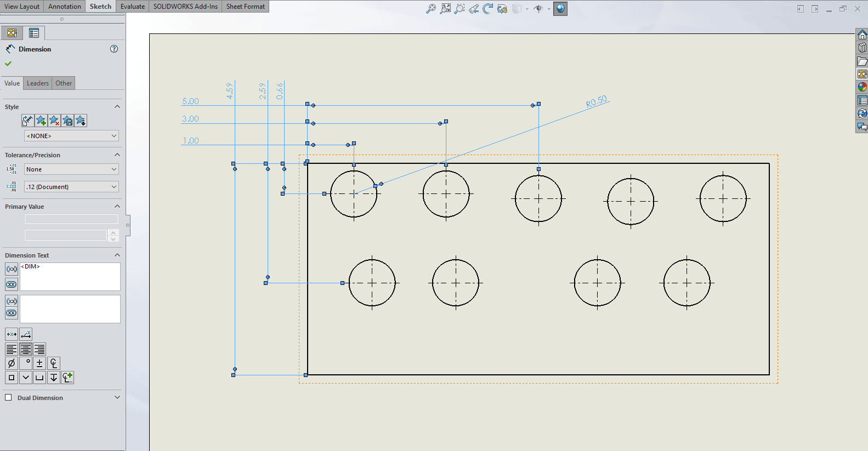868x451 pixels.
Task: Open the Annotation tab
Action: coord(65,7)
